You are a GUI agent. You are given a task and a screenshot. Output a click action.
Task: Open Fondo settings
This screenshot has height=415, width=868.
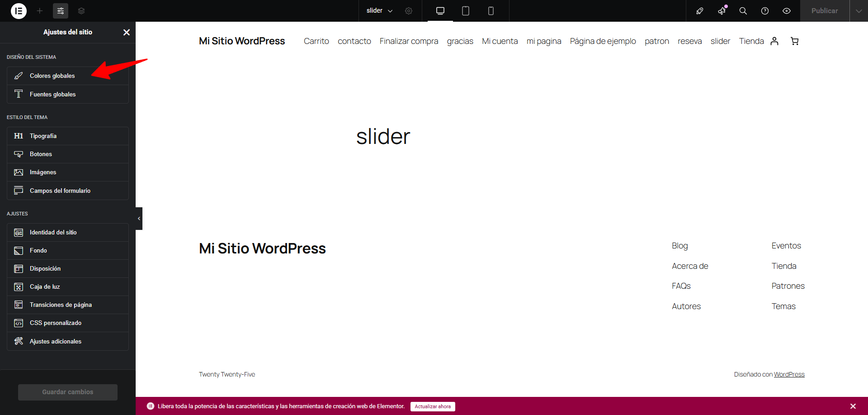pos(68,250)
